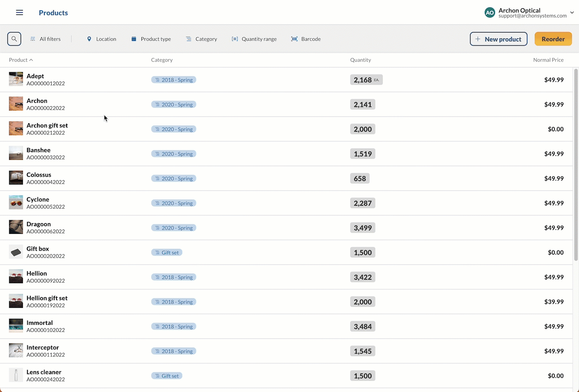This screenshot has height=392, width=579.
Task: Open the Banshee product name
Action: (38, 150)
